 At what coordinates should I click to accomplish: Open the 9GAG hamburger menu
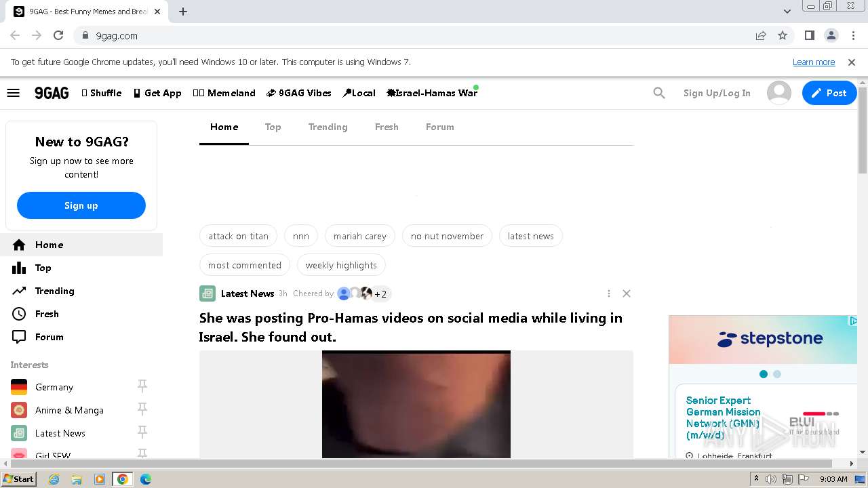click(13, 93)
